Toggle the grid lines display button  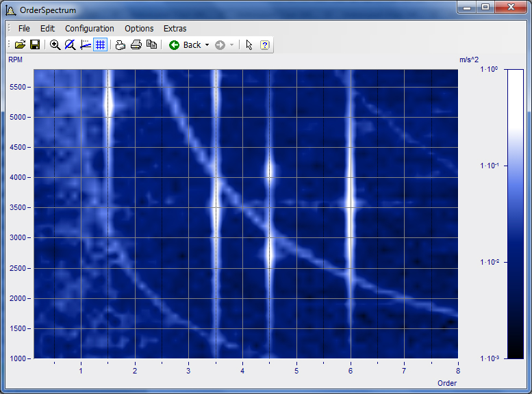100,44
